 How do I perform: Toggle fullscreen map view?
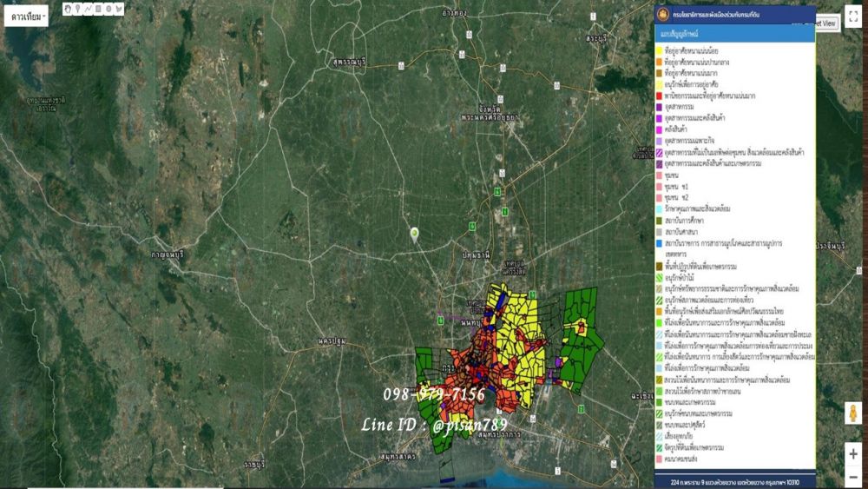point(852,17)
